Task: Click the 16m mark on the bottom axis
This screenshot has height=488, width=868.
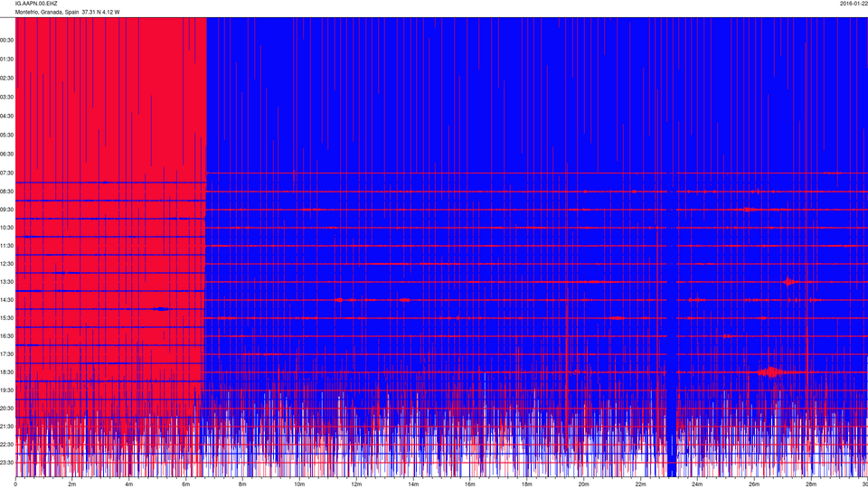Action: (x=469, y=484)
